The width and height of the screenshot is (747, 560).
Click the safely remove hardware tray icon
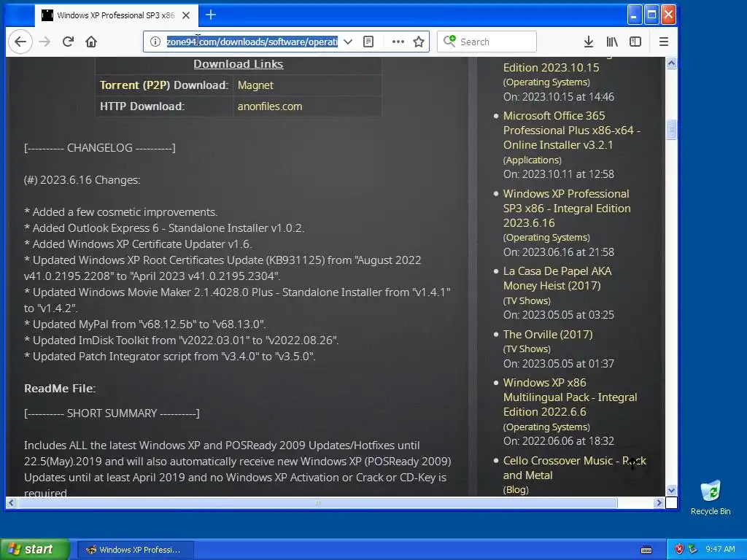point(693,549)
